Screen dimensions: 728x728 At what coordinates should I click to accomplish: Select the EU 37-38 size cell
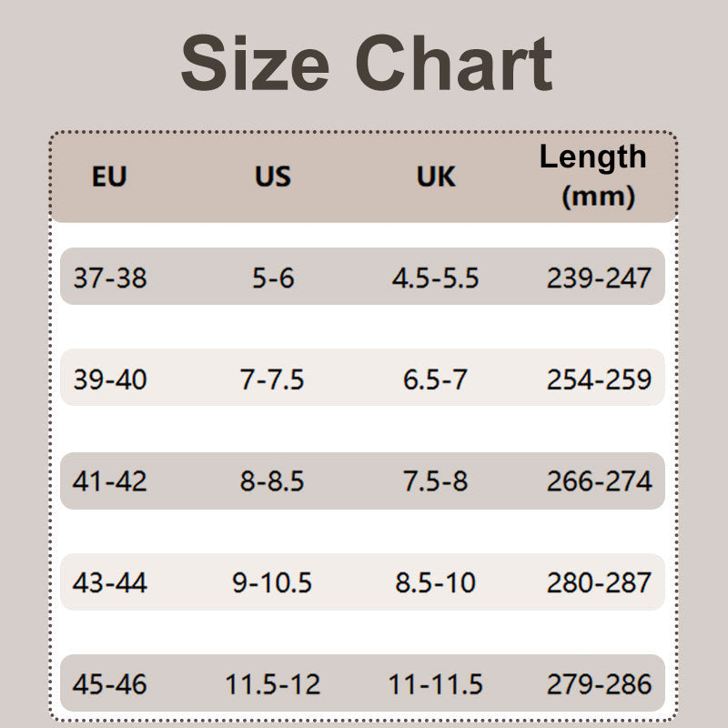click(110, 278)
